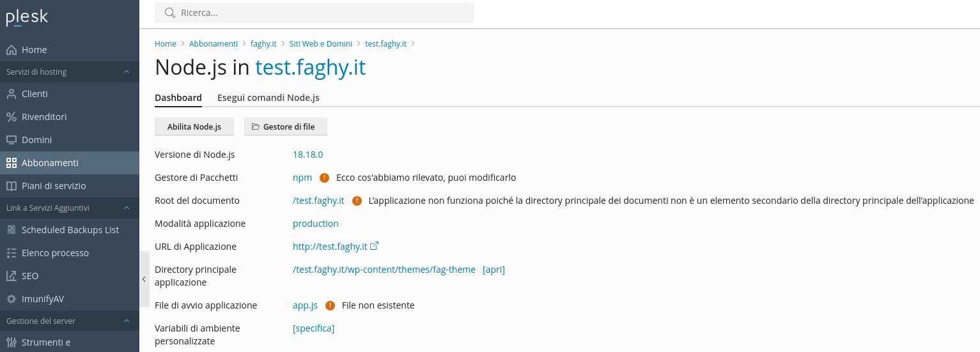Click the Node.js version 18.18.0 link
The image size is (980, 352).
[x=307, y=155]
